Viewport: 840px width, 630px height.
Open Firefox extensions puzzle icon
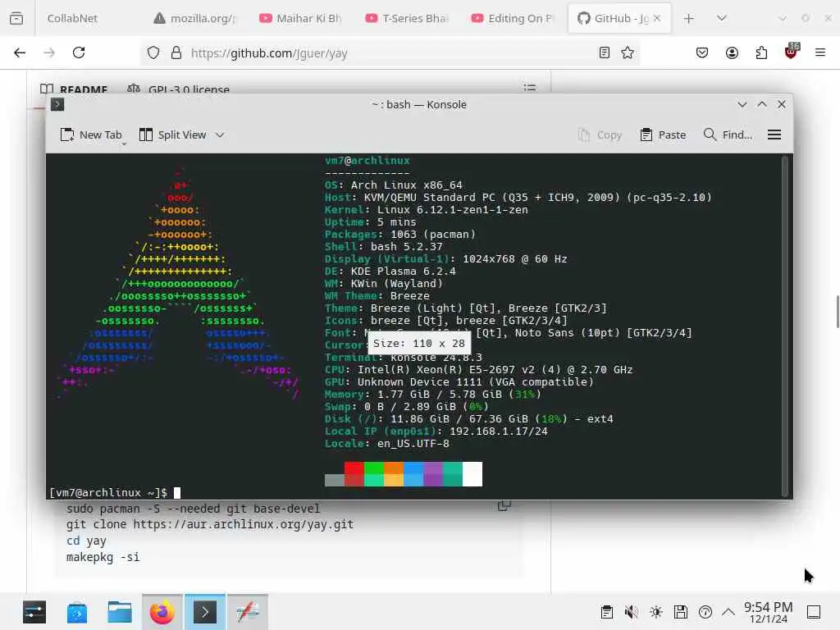point(761,52)
